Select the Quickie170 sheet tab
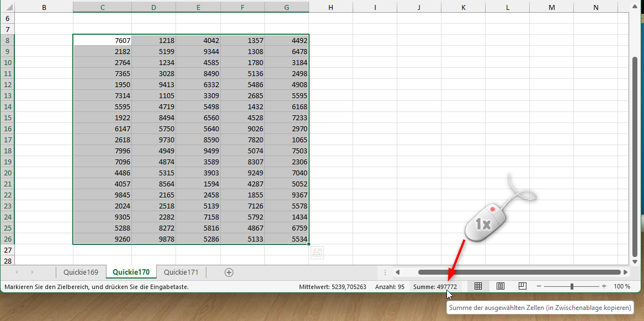Screen dimensions: 644x321 (131, 272)
